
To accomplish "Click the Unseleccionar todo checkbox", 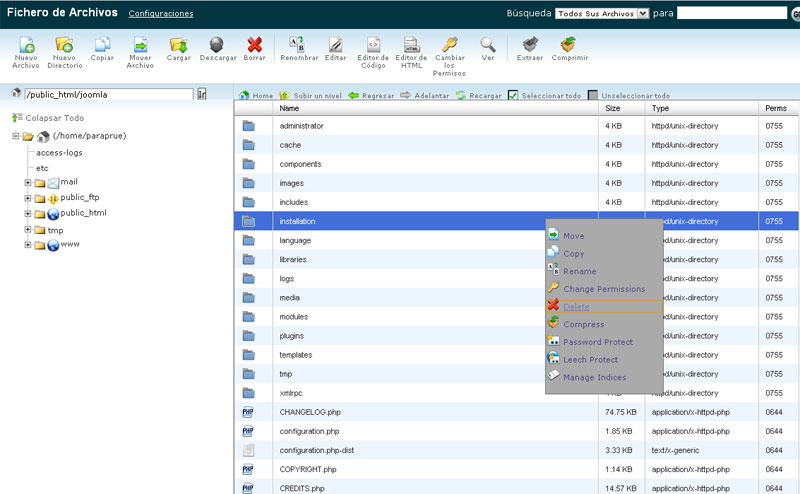I will tap(593, 95).
